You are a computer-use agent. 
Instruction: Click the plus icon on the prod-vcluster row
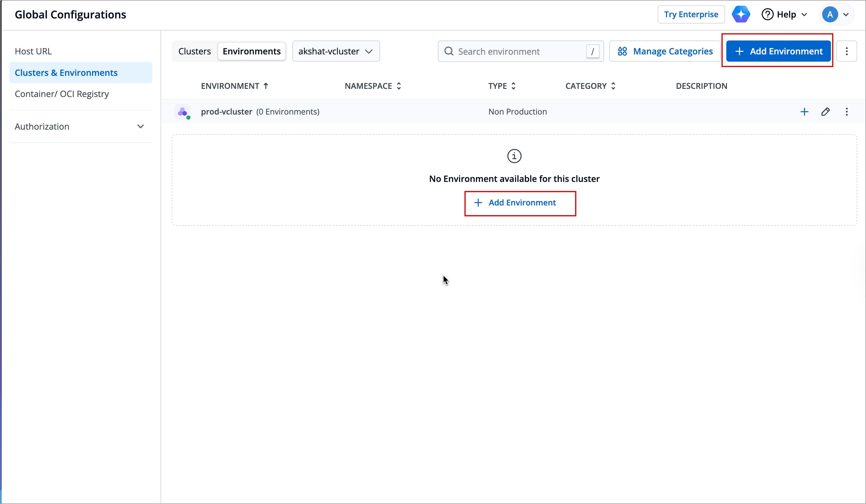pos(804,111)
